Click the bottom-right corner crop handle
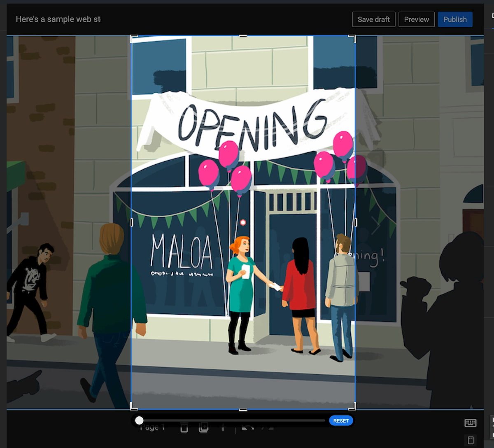 tap(352, 406)
